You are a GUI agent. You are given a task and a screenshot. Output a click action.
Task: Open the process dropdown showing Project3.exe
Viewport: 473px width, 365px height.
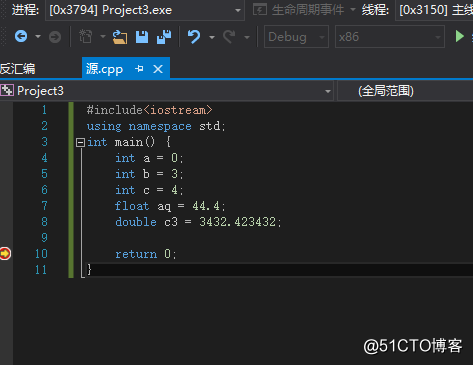click(145, 10)
